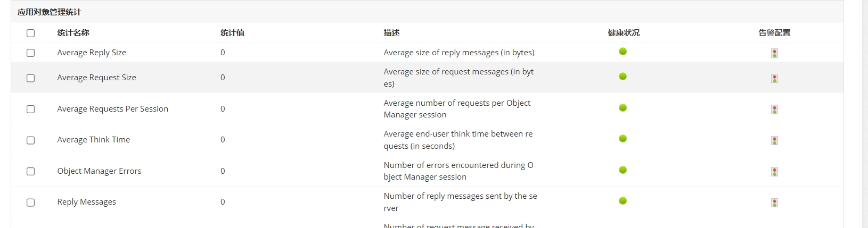
Task: Toggle the select-all checkbox in table header
Action: [30, 33]
